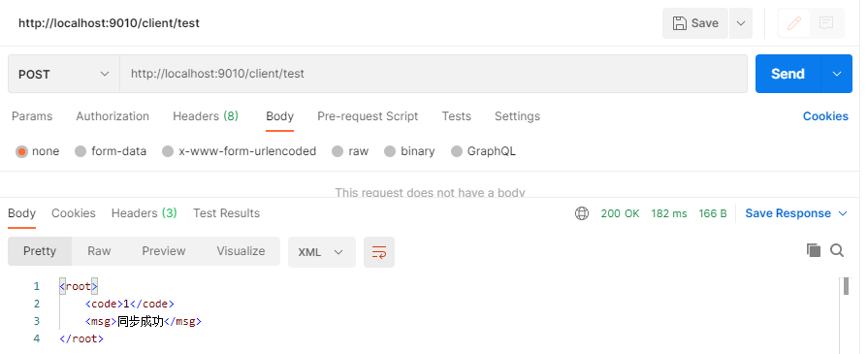Image resolution: width=868 pixels, height=354 pixels.
Task: Expand the Save options arrow
Action: [x=741, y=23]
